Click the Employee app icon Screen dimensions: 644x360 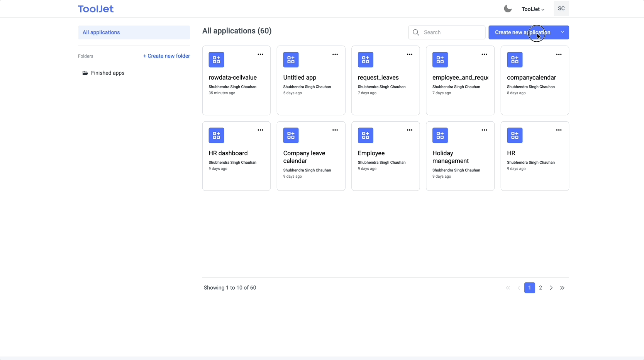click(x=366, y=136)
